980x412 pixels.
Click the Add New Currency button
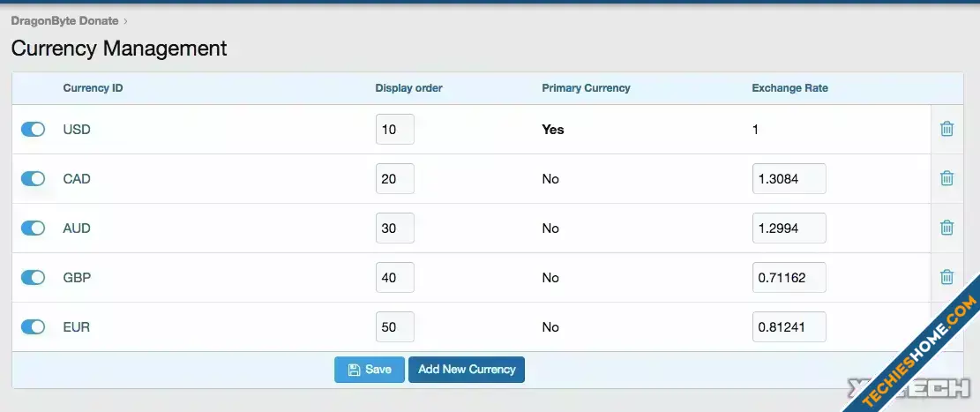tap(467, 370)
